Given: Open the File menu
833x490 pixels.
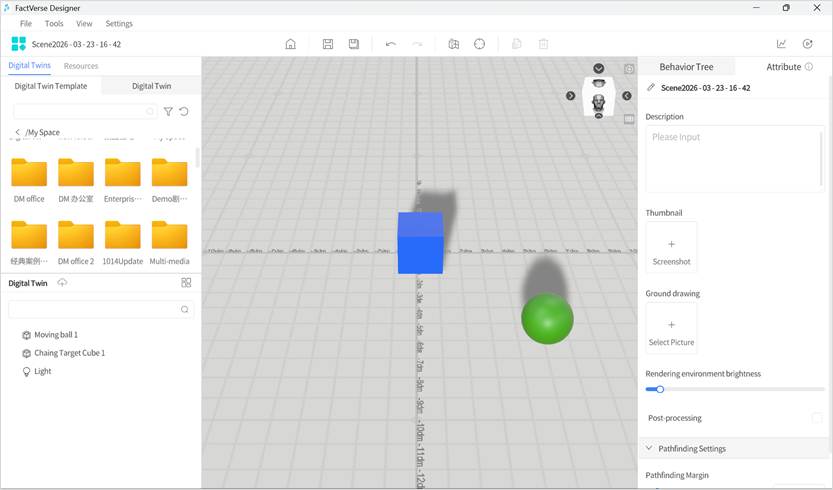Looking at the screenshot, I should (26, 23).
